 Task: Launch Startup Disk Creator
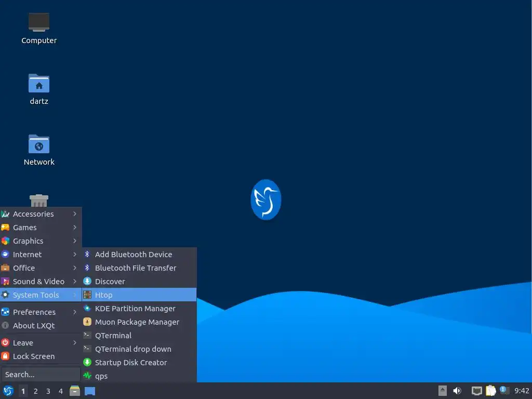pyautogui.click(x=139, y=363)
